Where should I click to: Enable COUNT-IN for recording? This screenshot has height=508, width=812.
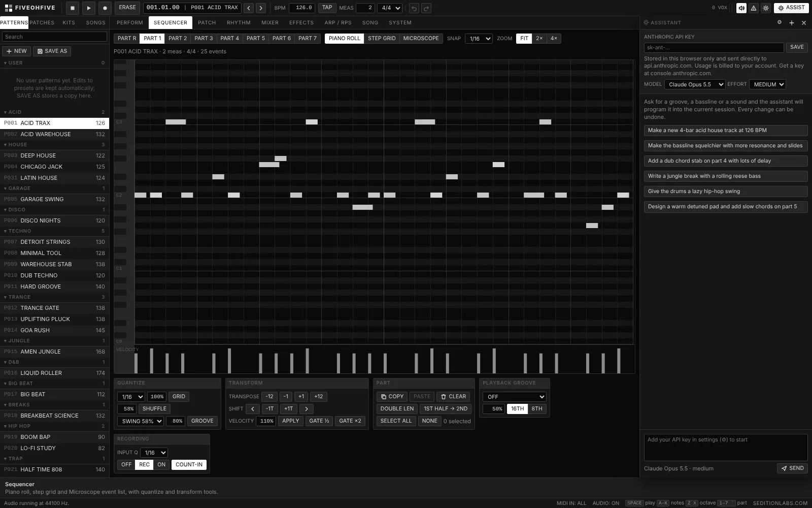click(x=189, y=464)
